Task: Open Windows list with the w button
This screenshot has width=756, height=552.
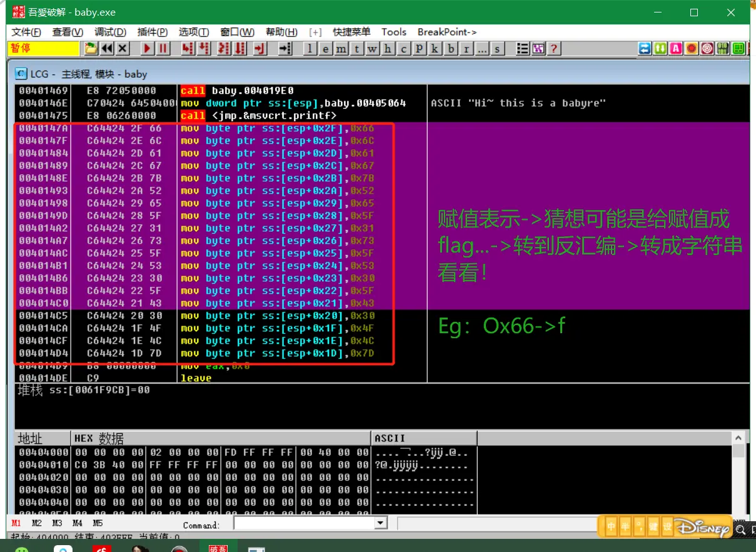Action: click(373, 49)
